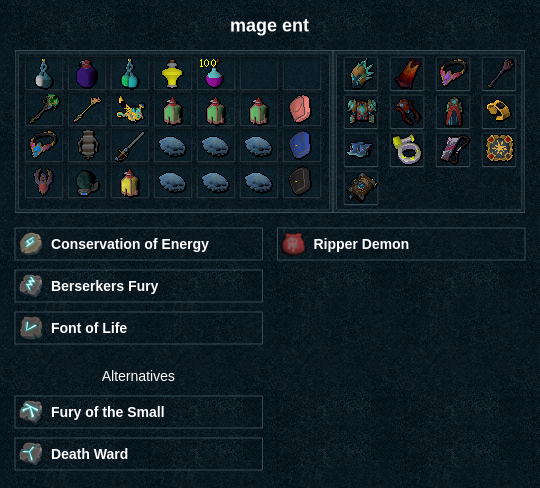Click the Death Ward alternative relic
The image size is (540, 488).
139,454
